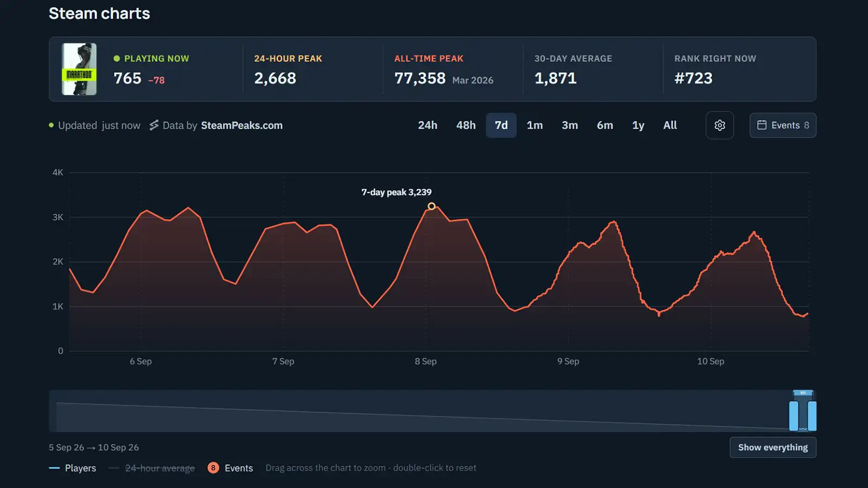Click the 30-day average value 1,871
The height and width of the screenshot is (488, 868).
pyautogui.click(x=556, y=78)
